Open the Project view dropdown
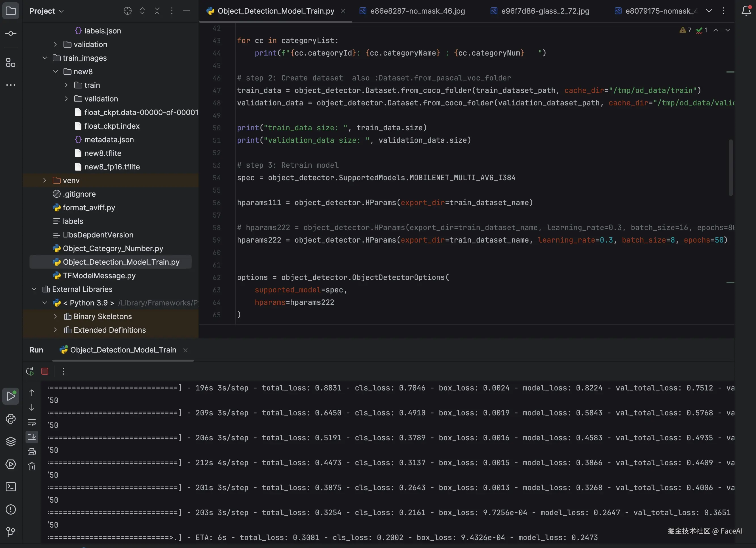756x548 pixels. 46,11
